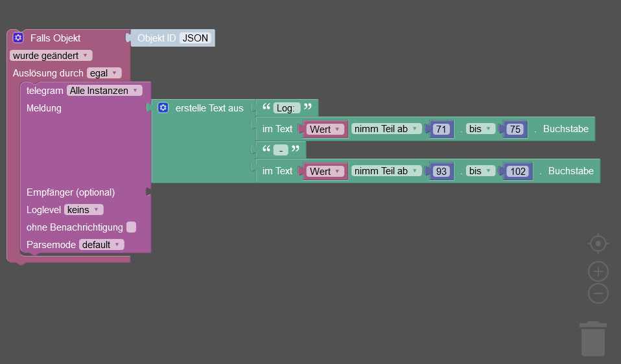The height and width of the screenshot is (364, 621).
Task: Toggle the ohne Benachrichtigung checkbox
Action: pos(131,227)
